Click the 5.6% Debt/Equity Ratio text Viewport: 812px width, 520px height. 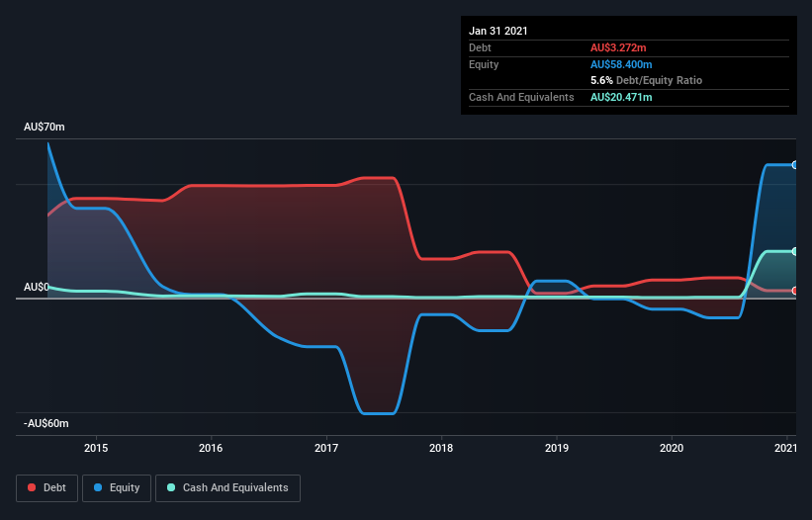(x=646, y=81)
